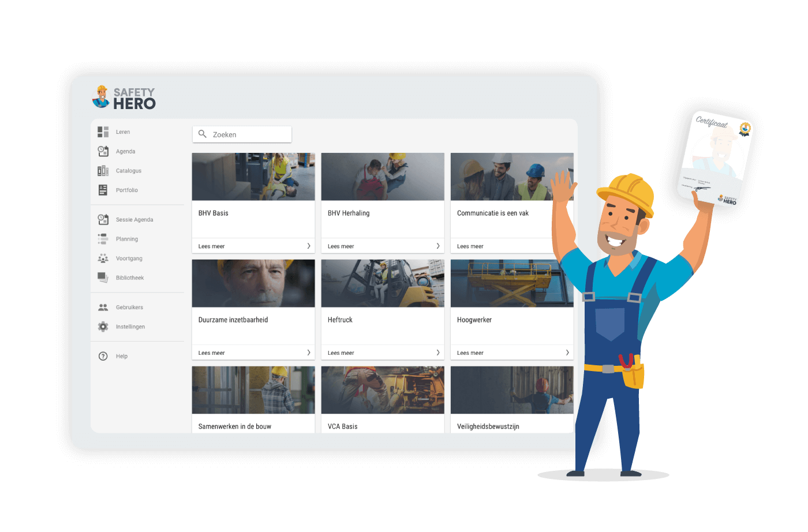Open the Samenwerken in de bouw thumbnail
This screenshot has width=808, height=532.
(253, 390)
